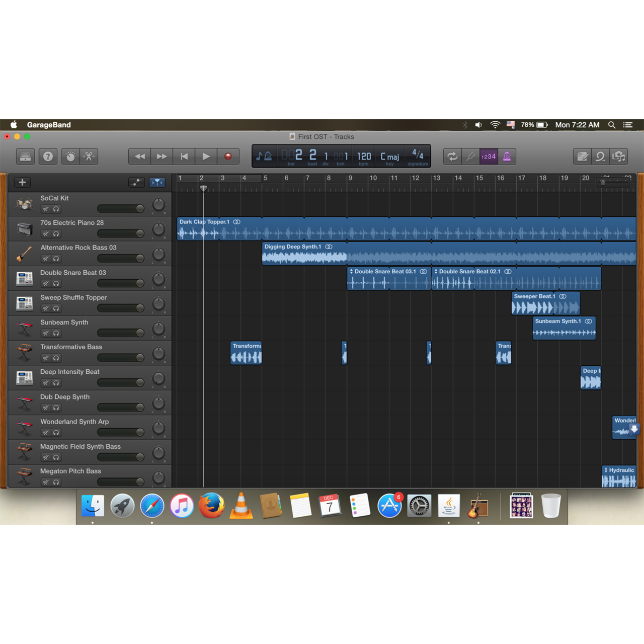
Task: Click the Sunbeam Synth pan knob
Action: tap(158, 329)
